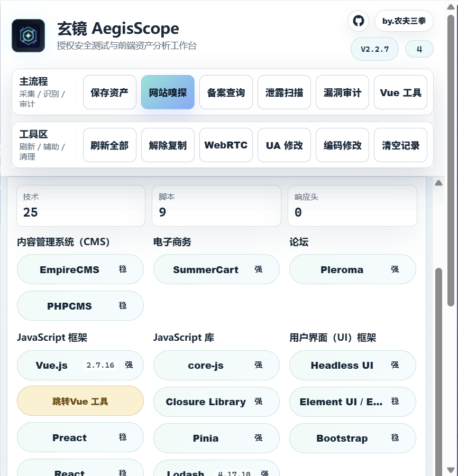The height and width of the screenshot is (476, 458).
Task: Select the Preact framework chip
Action: pyautogui.click(x=80, y=437)
